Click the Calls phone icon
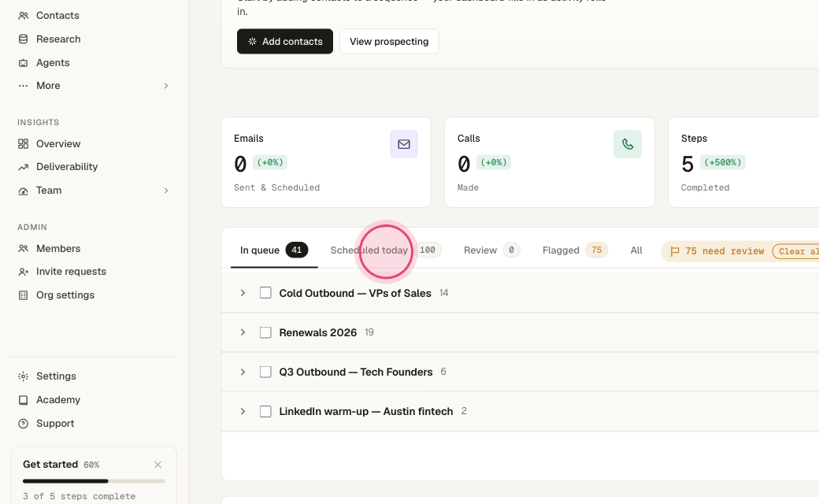Image resolution: width=819 pixels, height=504 pixels. click(628, 144)
